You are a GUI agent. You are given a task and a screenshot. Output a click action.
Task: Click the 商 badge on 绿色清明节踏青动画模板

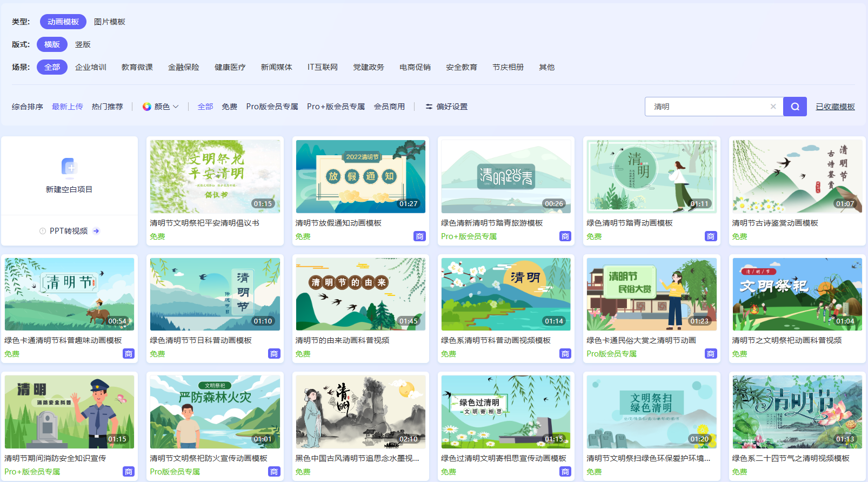tap(711, 236)
